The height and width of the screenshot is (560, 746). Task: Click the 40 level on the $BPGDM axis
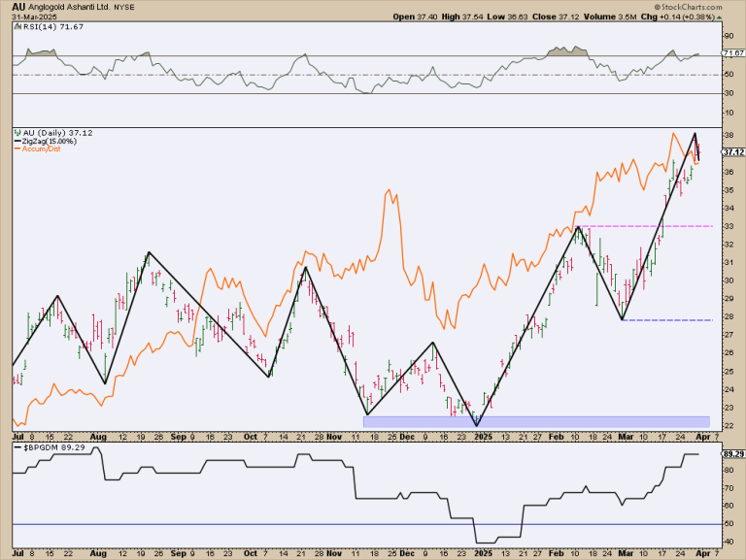(729, 542)
